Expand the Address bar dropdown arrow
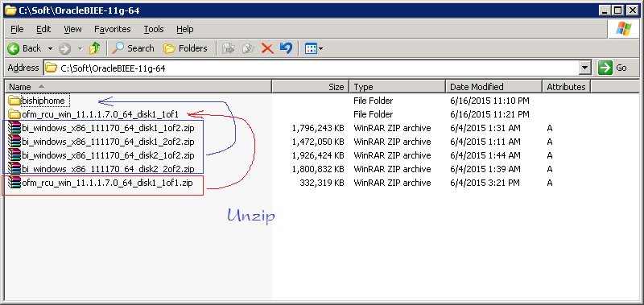The width and height of the screenshot is (644, 305). coord(585,68)
